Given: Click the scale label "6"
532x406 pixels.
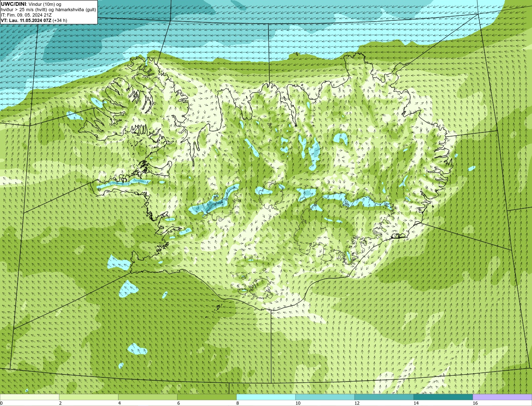Looking at the screenshot, I should [178, 403].
